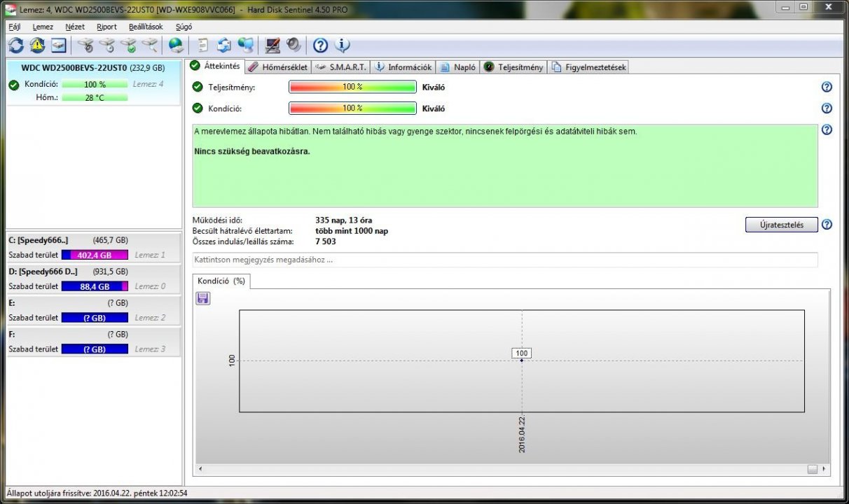Click the graph's left scroll arrow

pyautogui.click(x=200, y=469)
